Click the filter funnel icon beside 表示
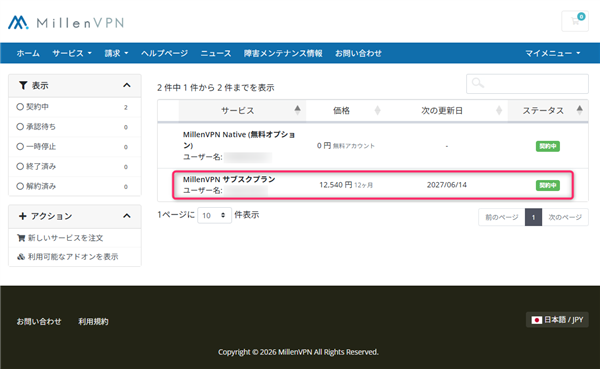Screen dimensions: 600x369 pyautogui.click(x=23, y=85)
